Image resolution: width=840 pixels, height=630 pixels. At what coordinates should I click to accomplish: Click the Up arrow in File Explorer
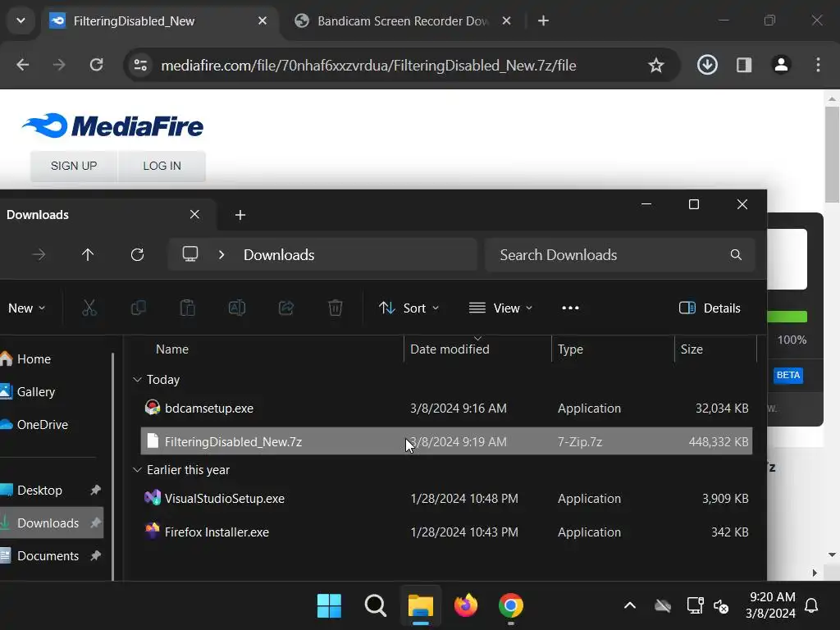(x=88, y=254)
